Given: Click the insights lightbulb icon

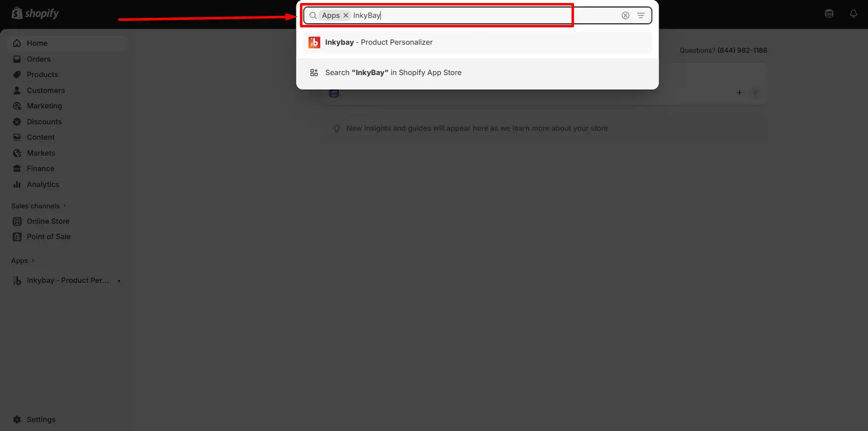Looking at the screenshot, I should (337, 128).
